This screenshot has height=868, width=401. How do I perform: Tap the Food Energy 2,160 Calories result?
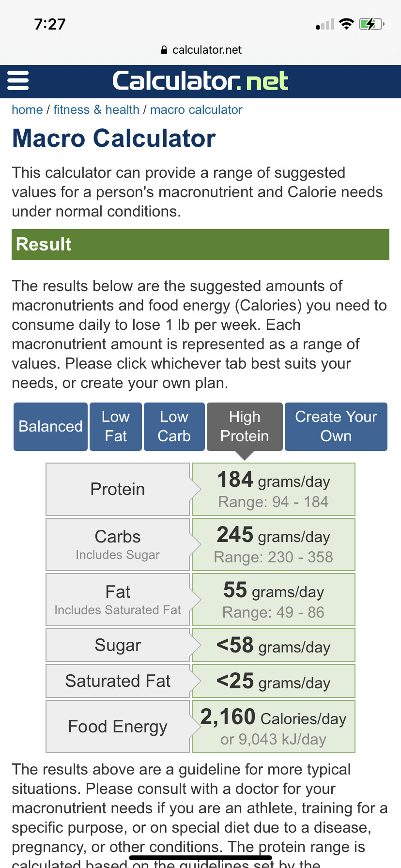pyautogui.click(x=274, y=727)
